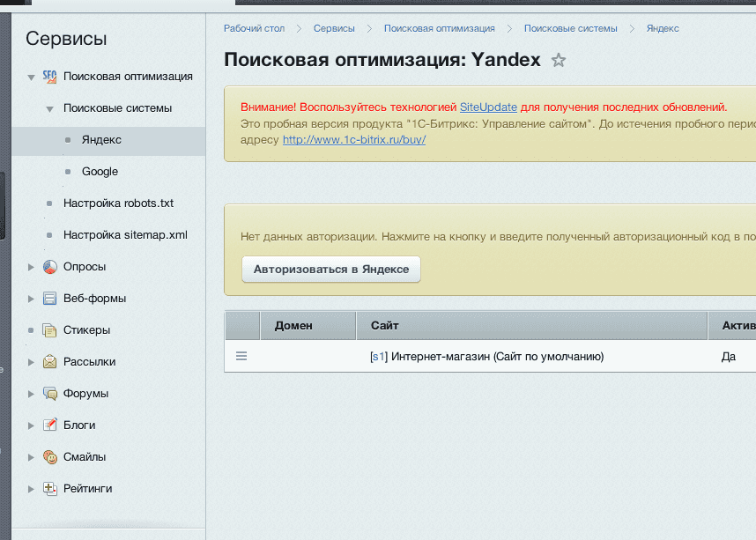
Task: Open the s1 site link in table
Action: pos(379,357)
